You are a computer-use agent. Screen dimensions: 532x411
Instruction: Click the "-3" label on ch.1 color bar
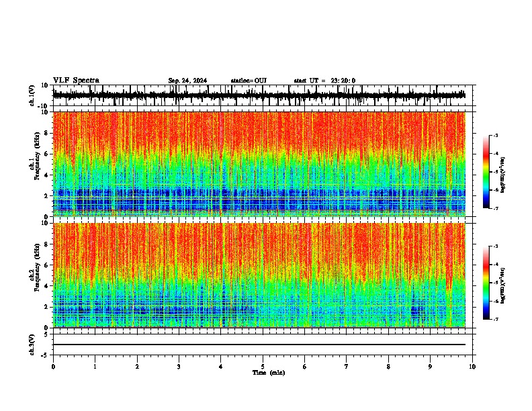coord(495,135)
